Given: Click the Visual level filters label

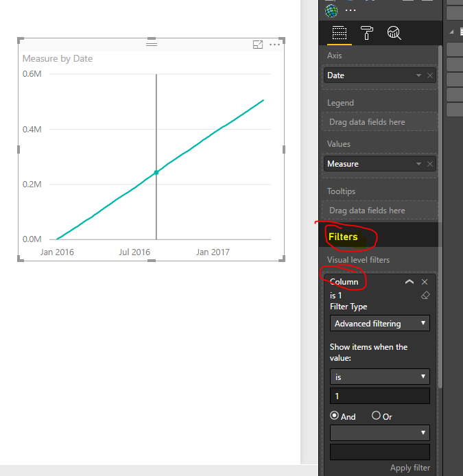Looking at the screenshot, I should click(x=358, y=260).
